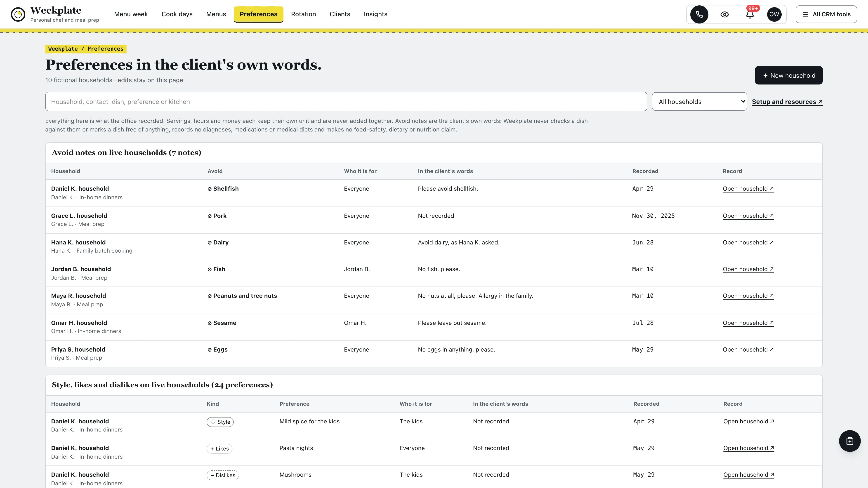The height and width of the screenshot is (488, 868).
Task: Click New household button
Action: point(788,75)
